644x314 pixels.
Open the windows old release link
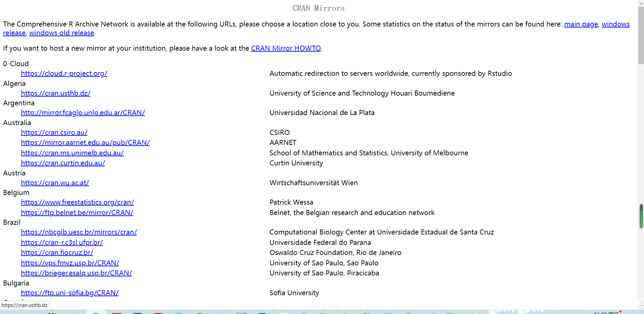tap(61, 33)
